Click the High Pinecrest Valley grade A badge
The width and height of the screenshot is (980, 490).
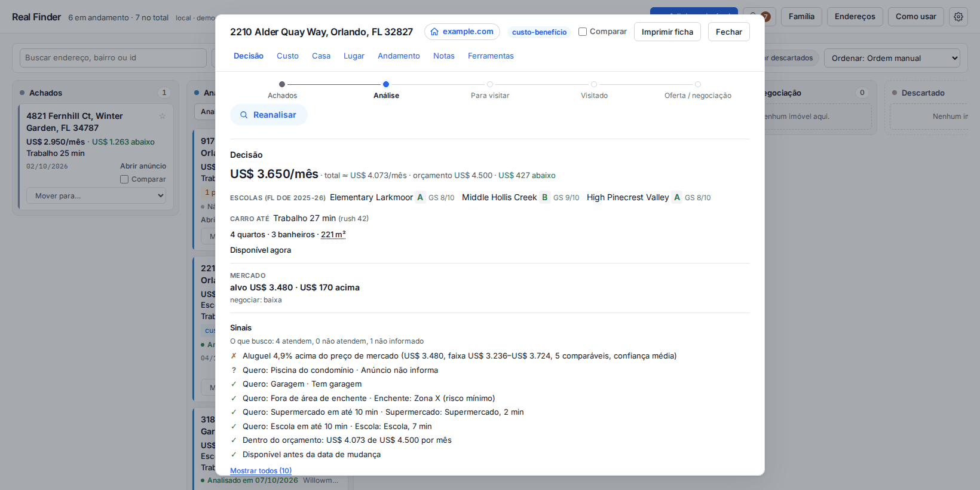tap(677, 197)
